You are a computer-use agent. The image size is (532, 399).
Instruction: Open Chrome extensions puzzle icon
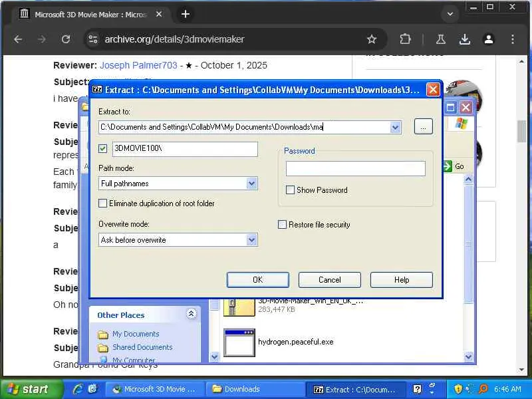(405, 39)
